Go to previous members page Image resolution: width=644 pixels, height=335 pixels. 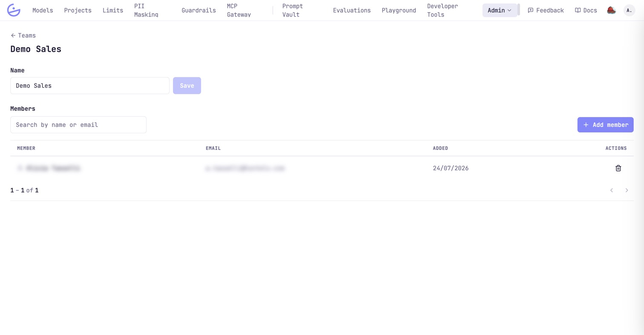pyautogui.click(x=612, y=190)
